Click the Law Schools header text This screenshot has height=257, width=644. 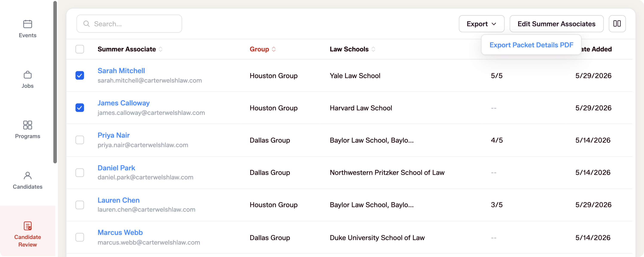(x=349, y=49)
